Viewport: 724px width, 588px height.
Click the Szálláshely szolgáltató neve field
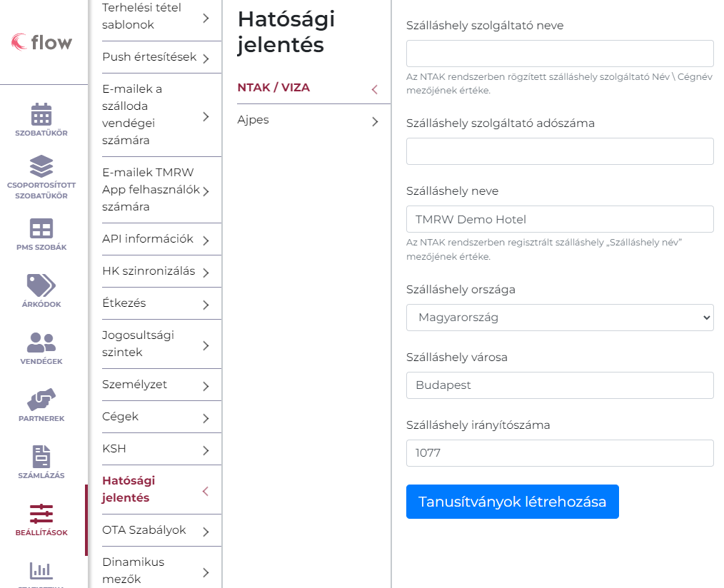(x=560, y=54)
